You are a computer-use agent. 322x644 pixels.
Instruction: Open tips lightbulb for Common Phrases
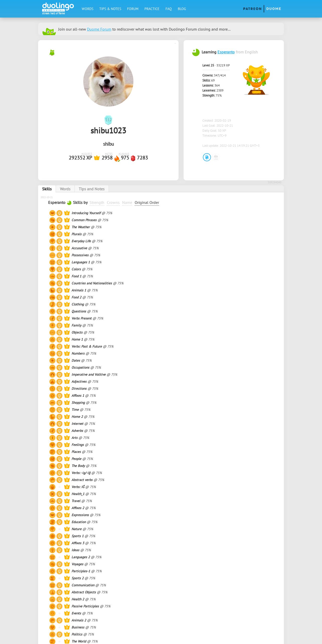59,220
